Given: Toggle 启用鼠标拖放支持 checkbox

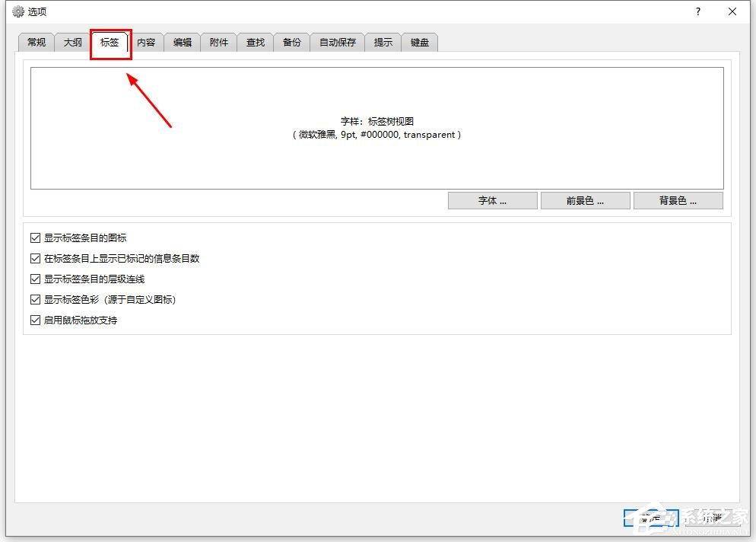Looking at the screenshot, I should tap(35, 320).
